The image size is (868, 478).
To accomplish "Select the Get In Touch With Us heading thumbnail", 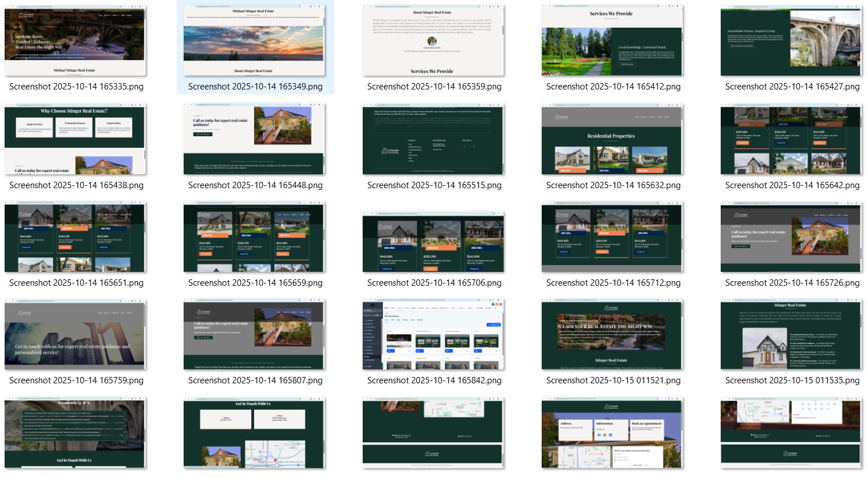I will [254, 432].
